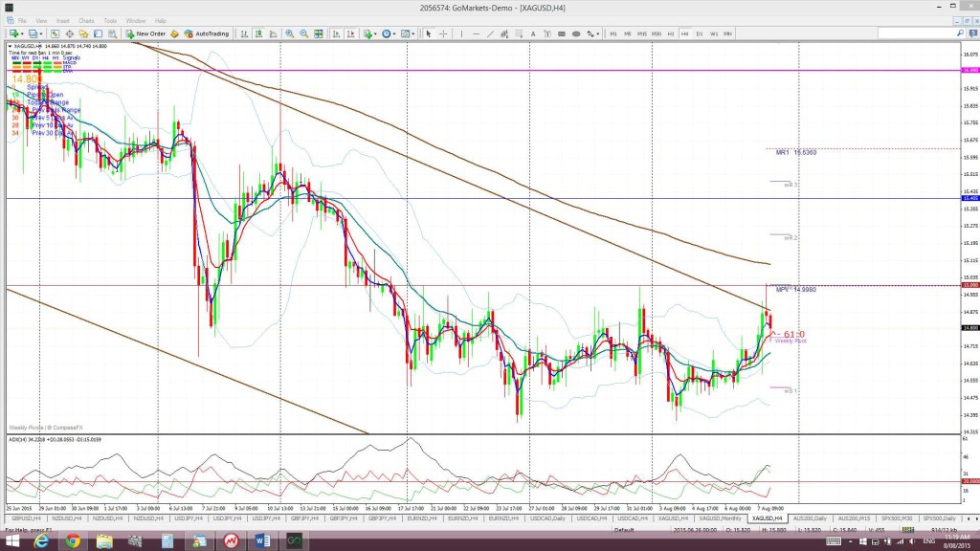980x551 pixels.
Task: Switch to M1 timeframe
Action: pos(613,33)
